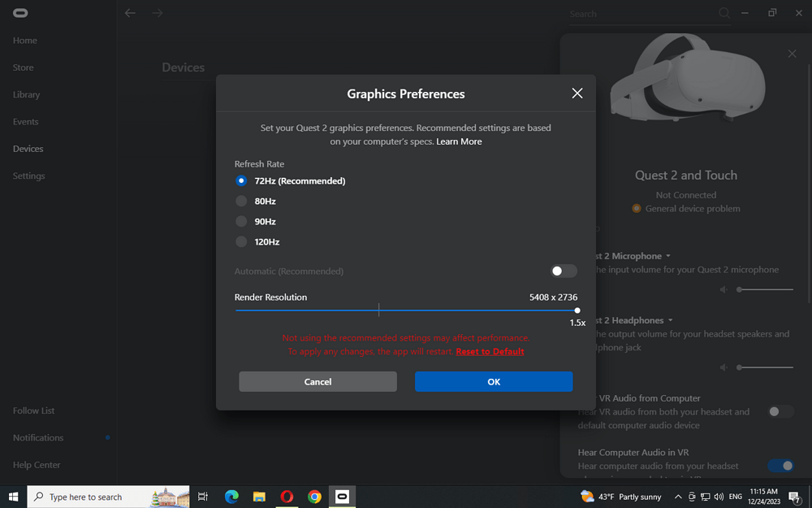Click the Quest 2 headset image
The image size is (812, 508).
(686, 76)
